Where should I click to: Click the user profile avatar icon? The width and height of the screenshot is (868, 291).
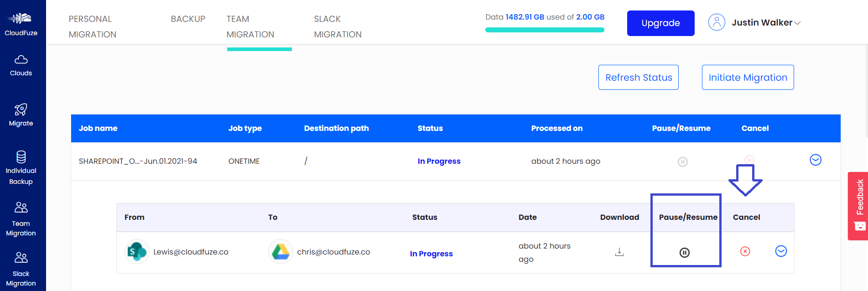pyautogui.click(x=717, y=22)
